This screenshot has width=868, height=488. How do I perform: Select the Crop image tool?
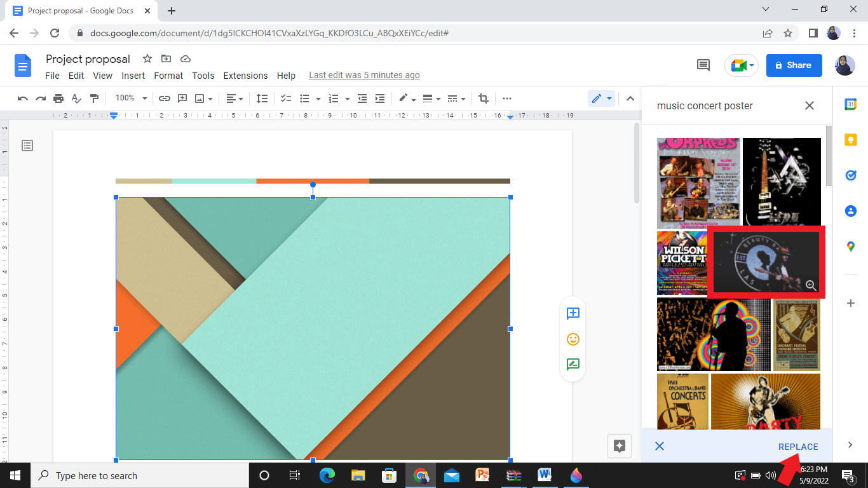click(483, 98)
